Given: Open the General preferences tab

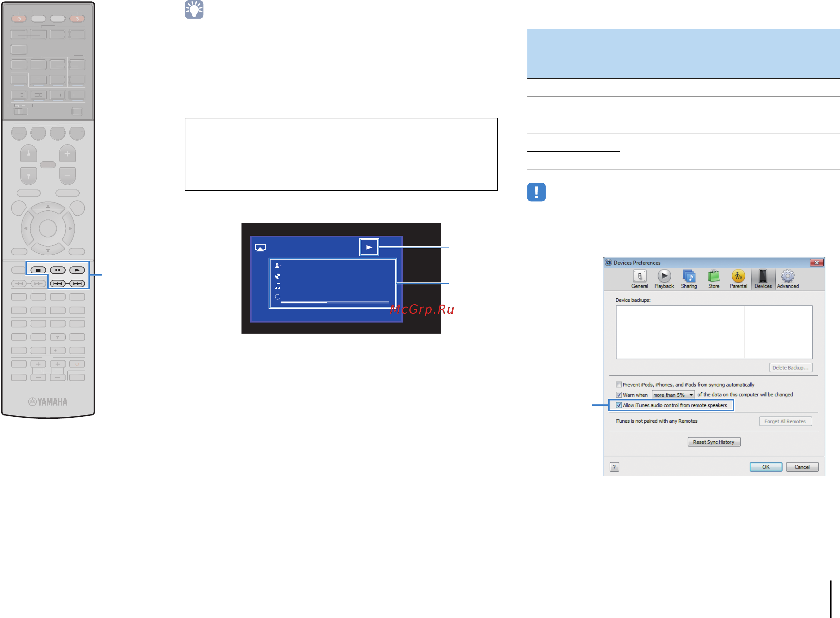Looking at the screenshot, I should tap(639, 279).
